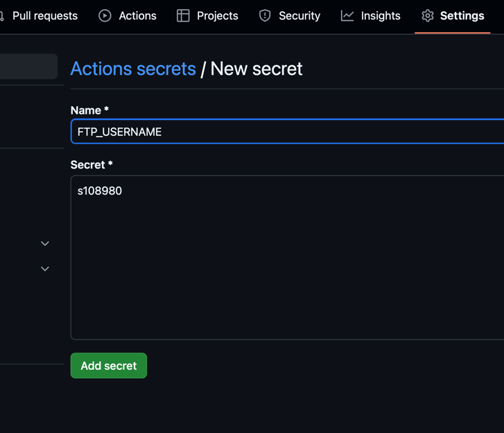Select the Settings tab label

[x=462, y=15]
